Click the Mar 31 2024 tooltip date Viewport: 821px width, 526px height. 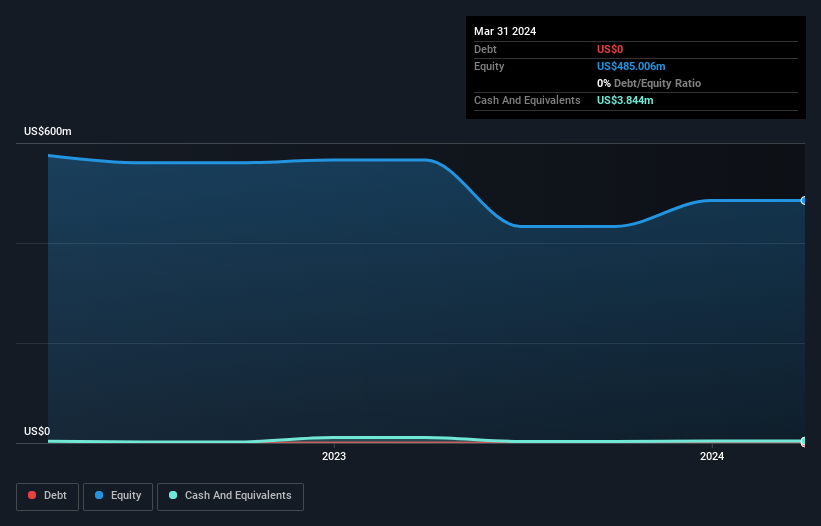pos(505,31)
